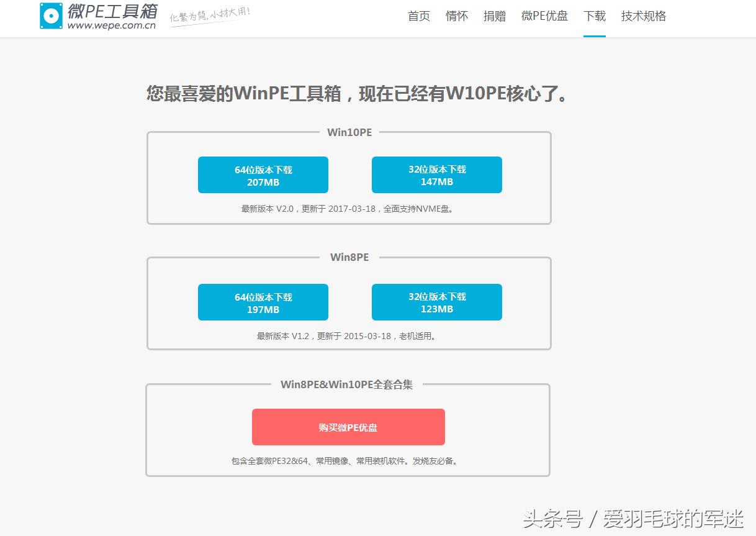Download the Win8PE 64位版本 (197MB)
The image size is (756, 536).
click(x=263, y=302)
